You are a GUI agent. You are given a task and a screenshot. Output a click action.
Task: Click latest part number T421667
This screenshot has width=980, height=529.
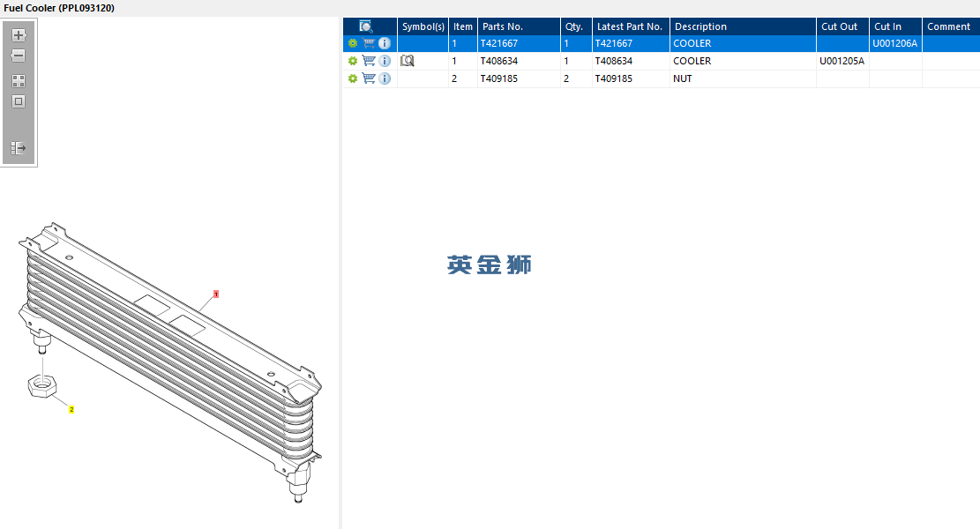pos(631,43)
